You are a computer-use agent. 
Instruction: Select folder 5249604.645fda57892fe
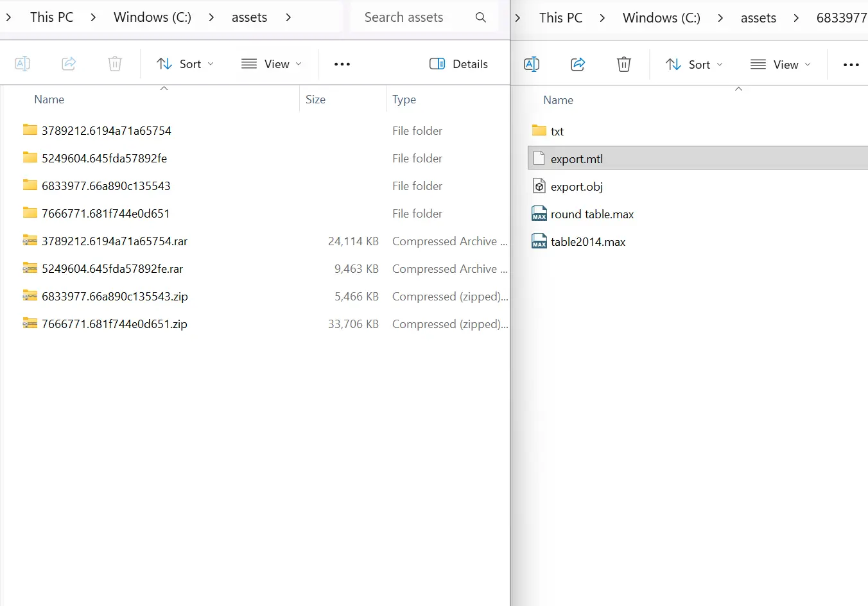[x=104, y=158]
